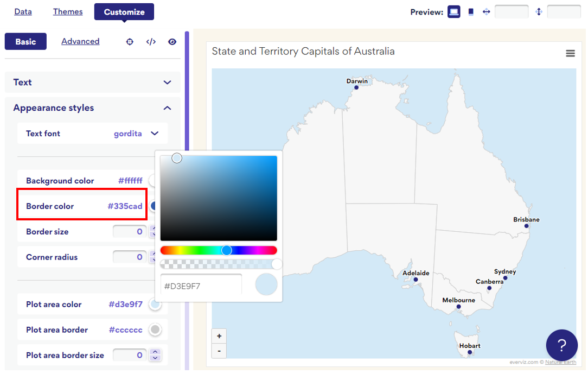Click the Plot area color swatch

pos(155,304)
